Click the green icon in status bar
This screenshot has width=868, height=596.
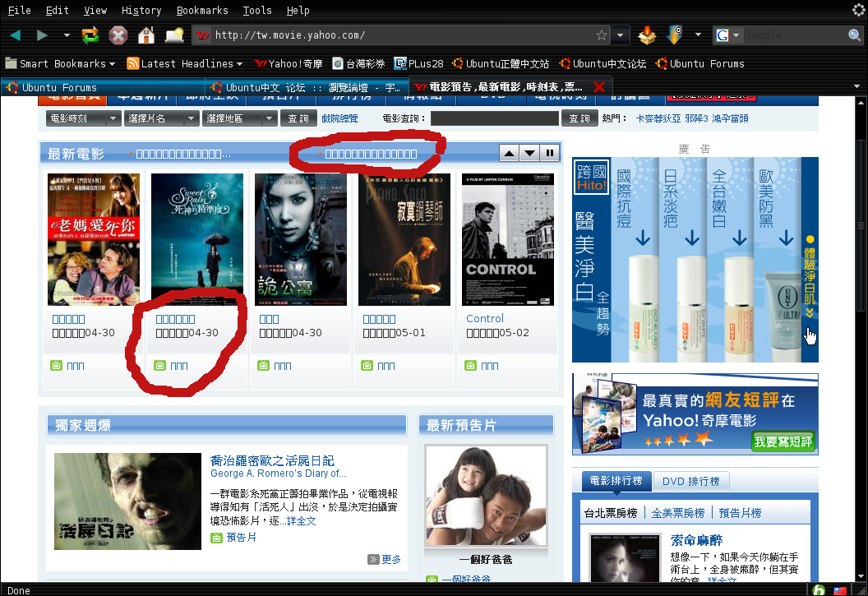pyautogui.click(x=819, y=590)
